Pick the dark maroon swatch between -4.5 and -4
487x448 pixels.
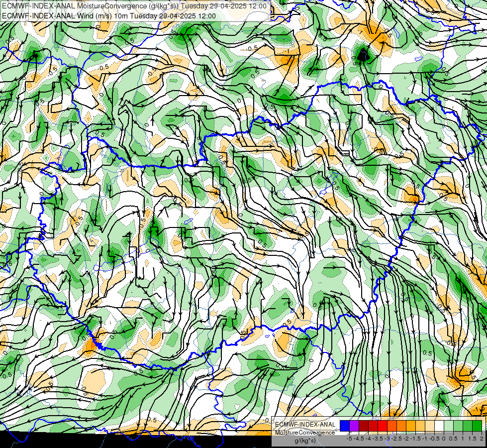click(364, 426)
